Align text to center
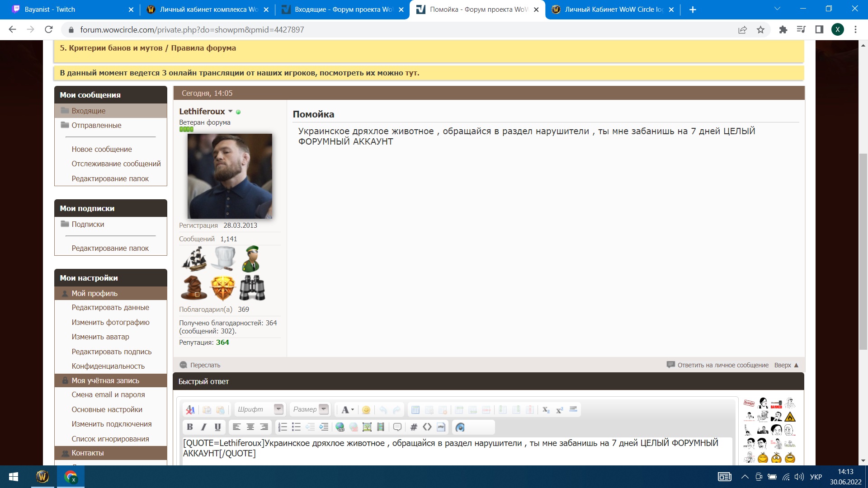868x488 pixels. tap(250, 427)
